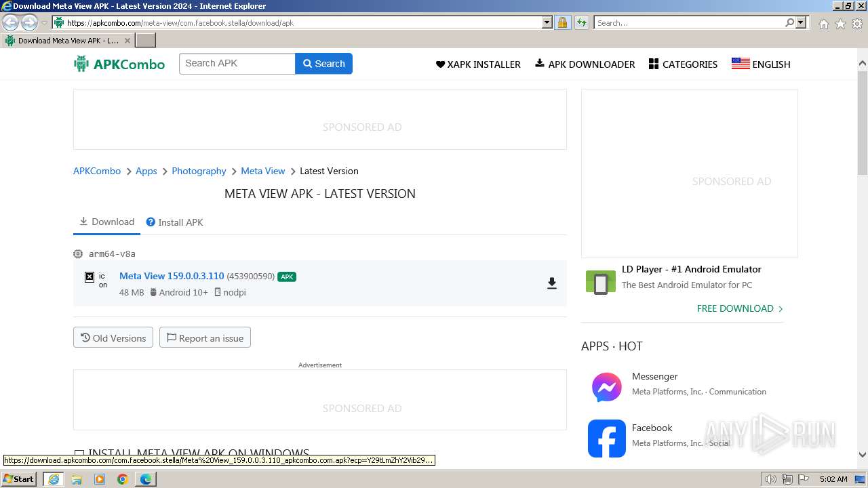
Task: Click the blue Search button
Action: pyautogui.click(x=323, y=64)
